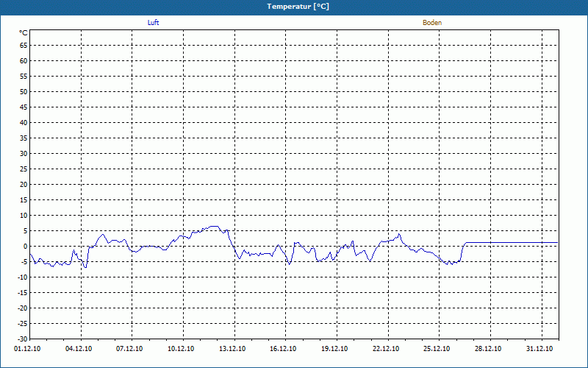Image resolution: width=588 pixels, height=368 pixels.
Task: Click the -15 y-axis label
Action: [x=23, y=292]
